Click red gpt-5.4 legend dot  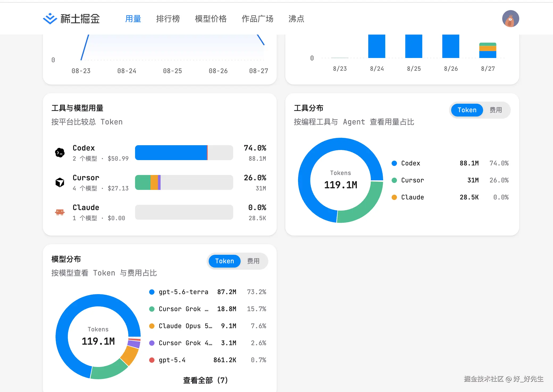click(x=152, y=360)
